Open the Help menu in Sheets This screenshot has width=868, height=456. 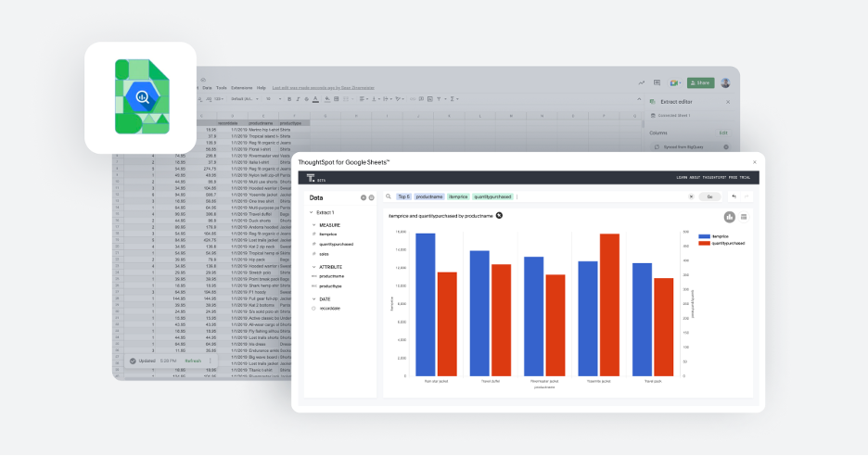click(x=262, y=88)
